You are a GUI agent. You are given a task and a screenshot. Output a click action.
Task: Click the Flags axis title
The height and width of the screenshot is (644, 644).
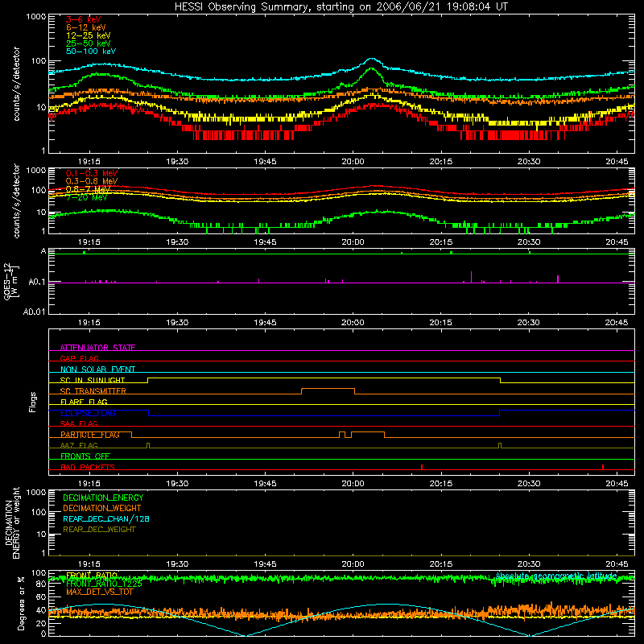[32, 402]
